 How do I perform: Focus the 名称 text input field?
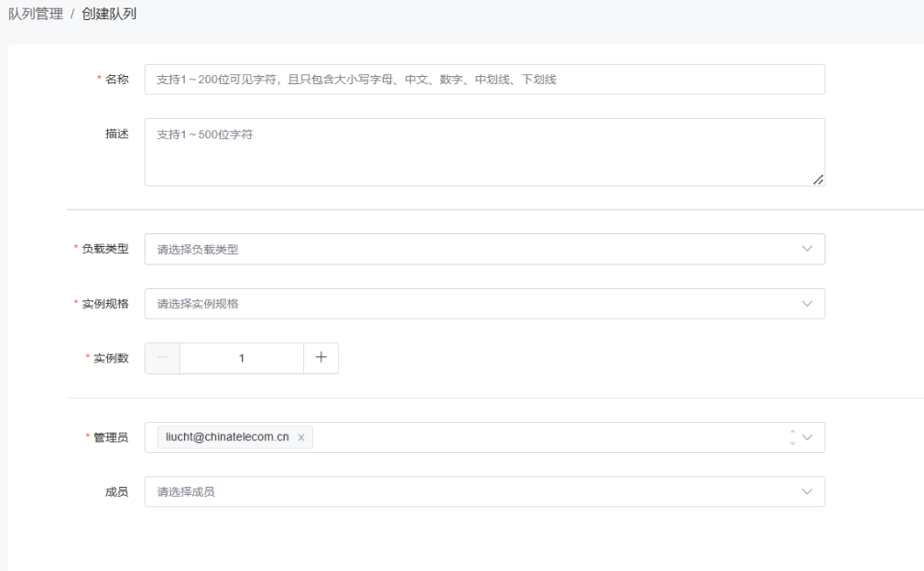click(484, 80)
